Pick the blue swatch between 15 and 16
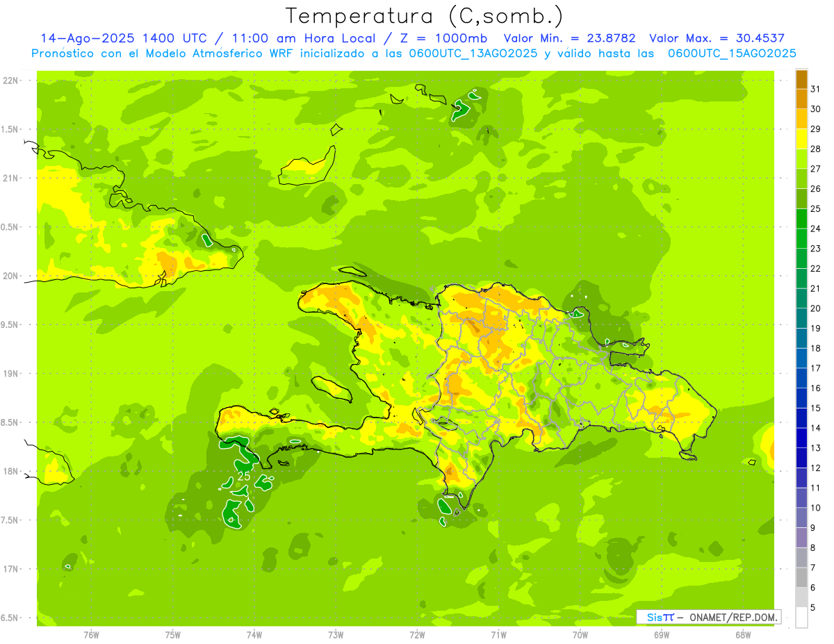 [801, 399]
